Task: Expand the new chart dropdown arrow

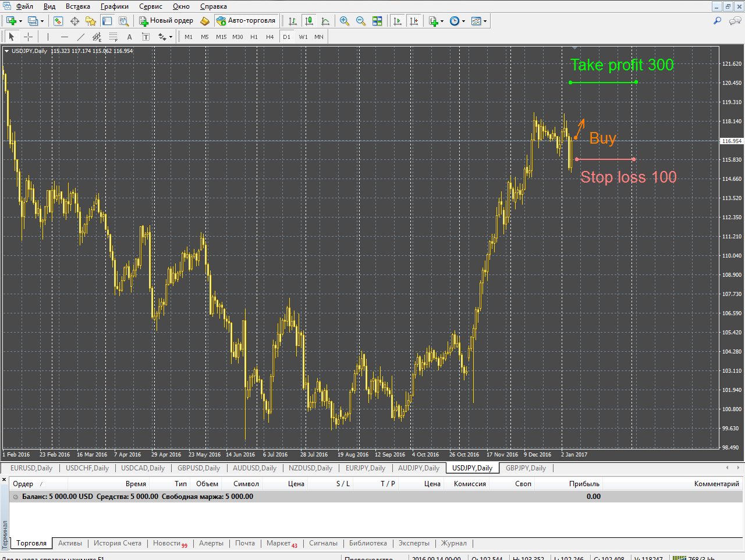Action: click(21, 21)
